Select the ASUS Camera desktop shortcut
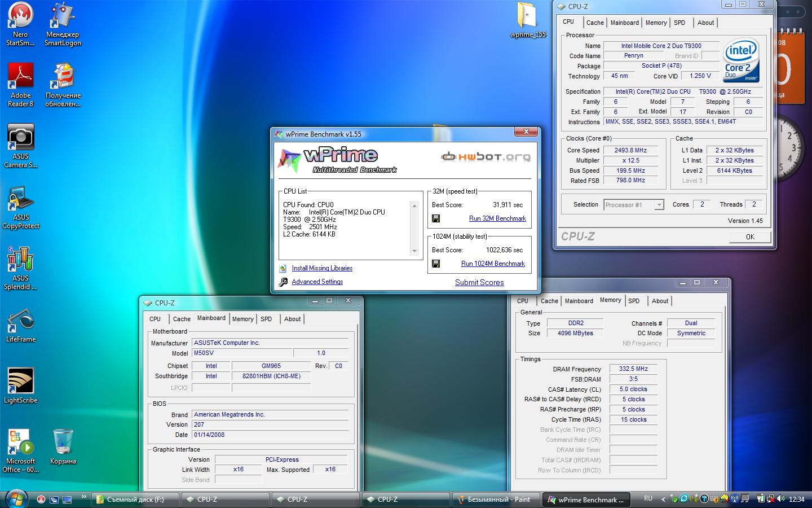812x508 pixels. click(x=20, y=146)
